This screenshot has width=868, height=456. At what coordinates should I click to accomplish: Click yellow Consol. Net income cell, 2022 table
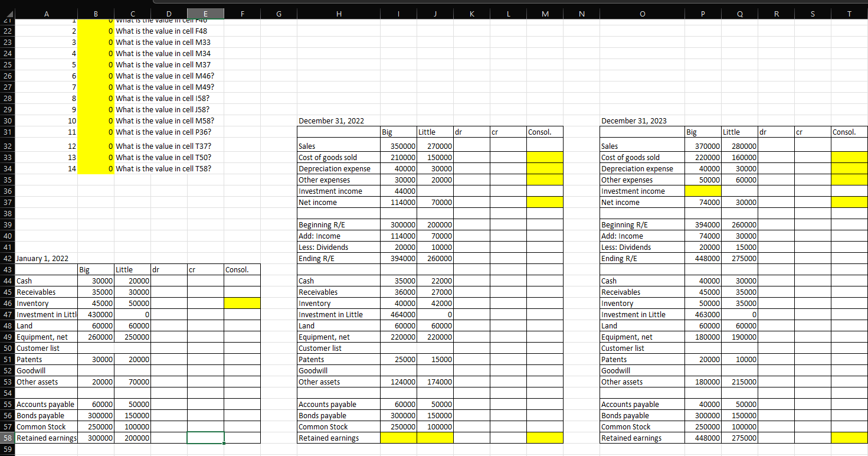[545, 202]
